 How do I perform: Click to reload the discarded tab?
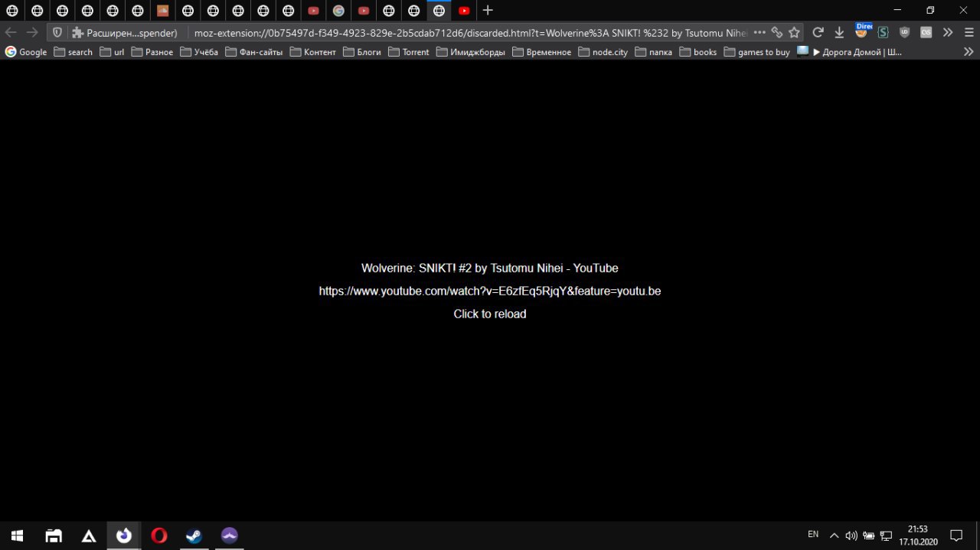490,314
